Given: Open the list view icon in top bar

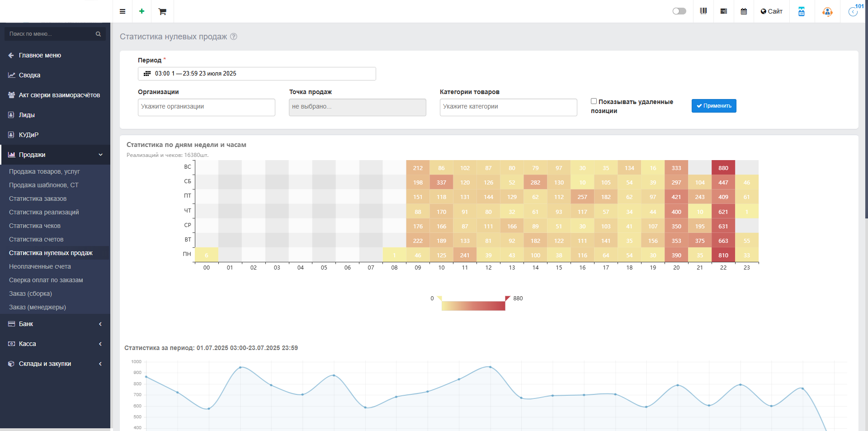Looking at the screenshot, I should click(724, 11).
